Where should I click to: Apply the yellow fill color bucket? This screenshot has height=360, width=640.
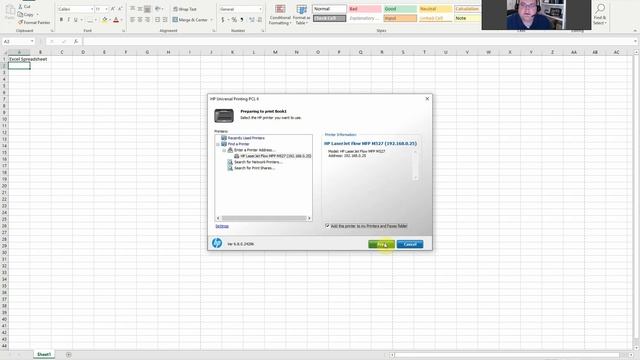104,20
